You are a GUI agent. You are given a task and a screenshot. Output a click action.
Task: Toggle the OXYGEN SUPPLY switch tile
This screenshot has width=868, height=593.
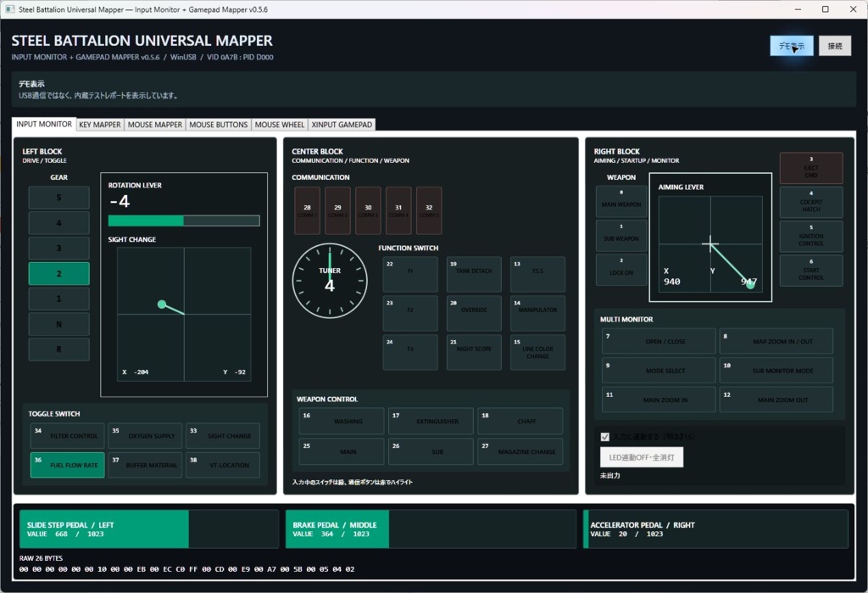(145, 435)
